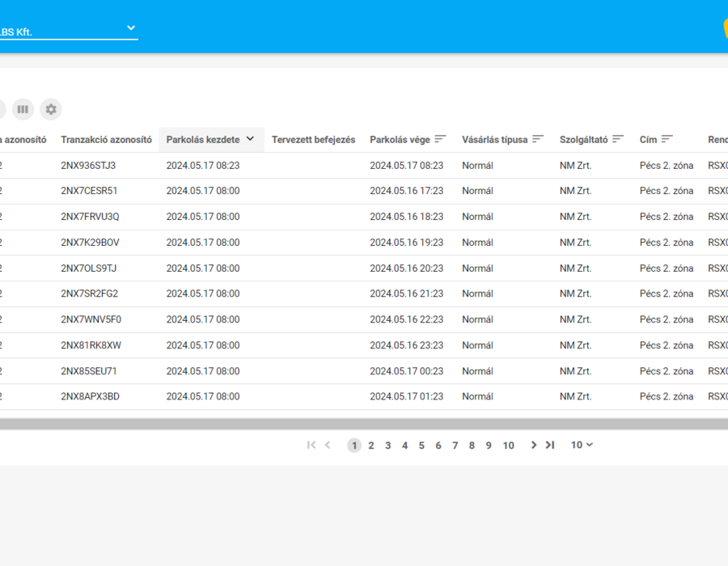Select transaction ID 2NX7OLS9TJ
The width and height of the screenshot is (728, 566).
pos(89,268)
